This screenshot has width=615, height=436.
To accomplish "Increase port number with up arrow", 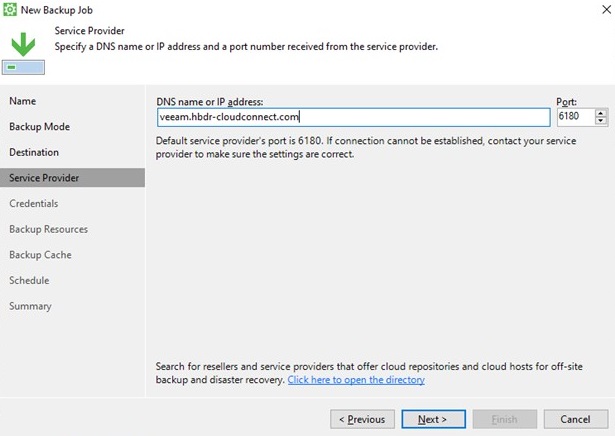I will point(600,113).
